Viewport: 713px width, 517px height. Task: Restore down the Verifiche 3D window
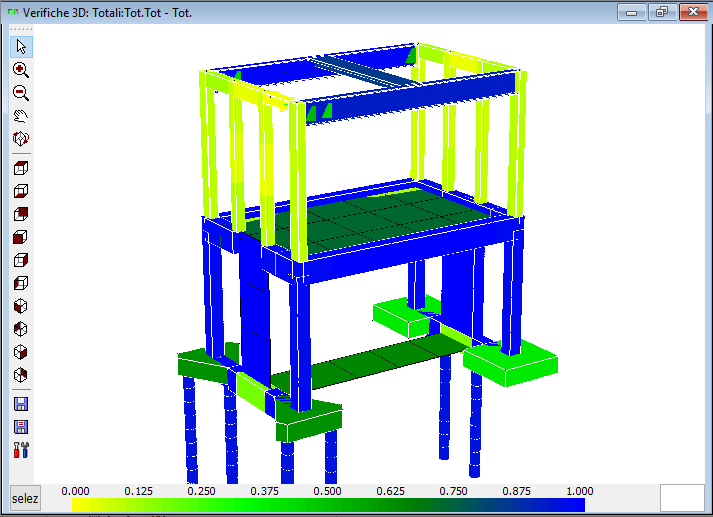point(662,12)
